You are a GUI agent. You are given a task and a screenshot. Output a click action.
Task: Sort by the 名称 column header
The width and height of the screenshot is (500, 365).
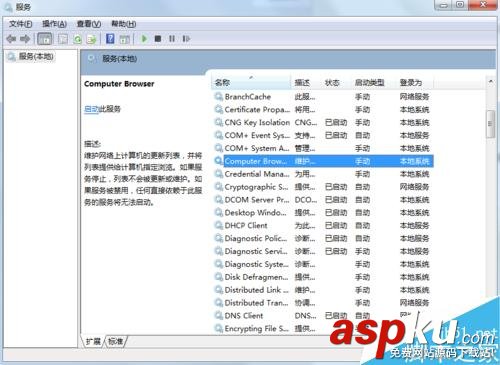(251, 82)
